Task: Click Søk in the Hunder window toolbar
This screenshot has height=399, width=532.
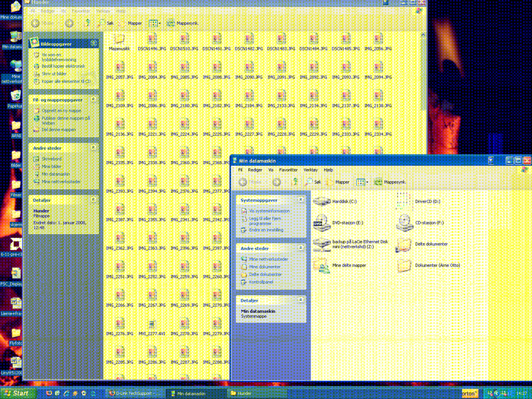Action: 105,23
